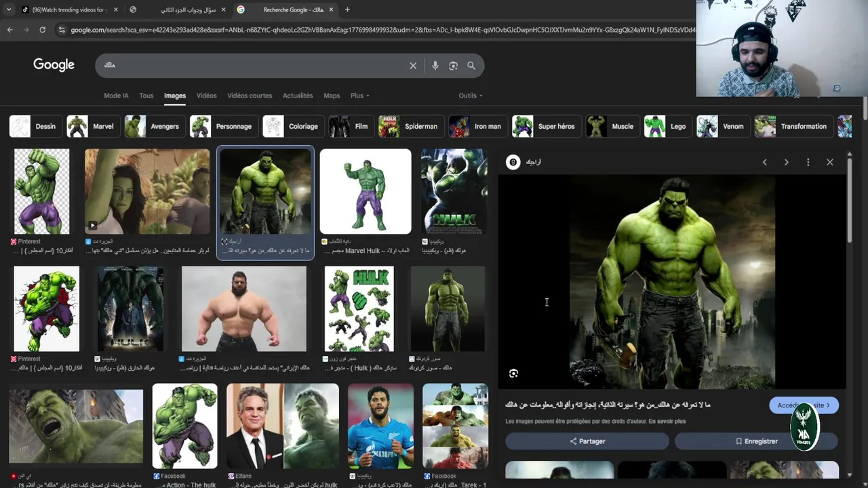Filter images by Muscle chip
Image resolution: width=868 pixels, height=488 pixels.
click(612, 127)
